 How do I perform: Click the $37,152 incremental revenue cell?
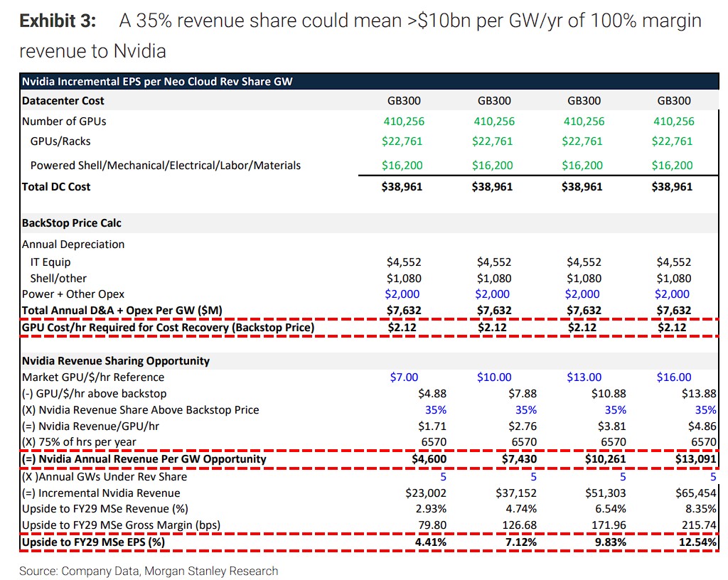coord(516,493)
